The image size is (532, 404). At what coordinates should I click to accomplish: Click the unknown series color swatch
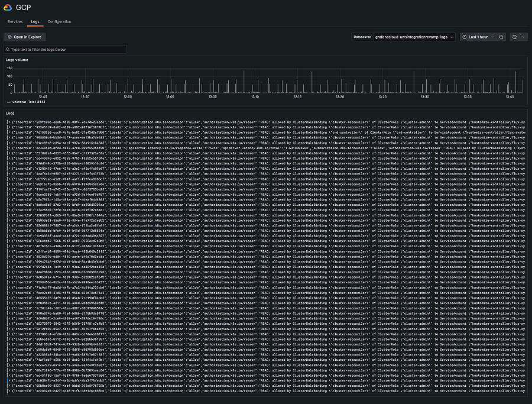pos(8,101)
